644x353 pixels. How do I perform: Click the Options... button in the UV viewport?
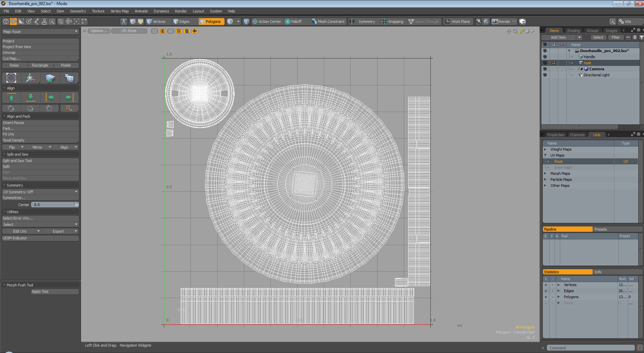99,31
